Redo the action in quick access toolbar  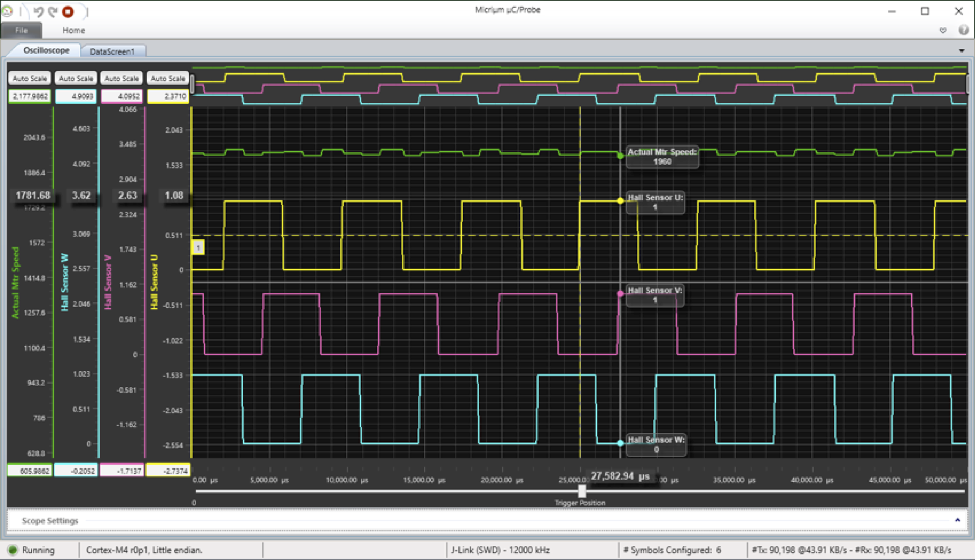53,12
